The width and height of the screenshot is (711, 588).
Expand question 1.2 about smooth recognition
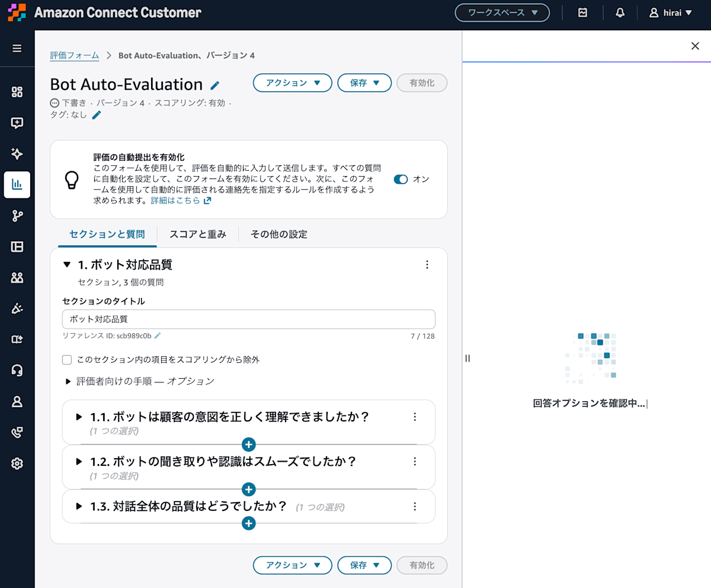(79, 462)
